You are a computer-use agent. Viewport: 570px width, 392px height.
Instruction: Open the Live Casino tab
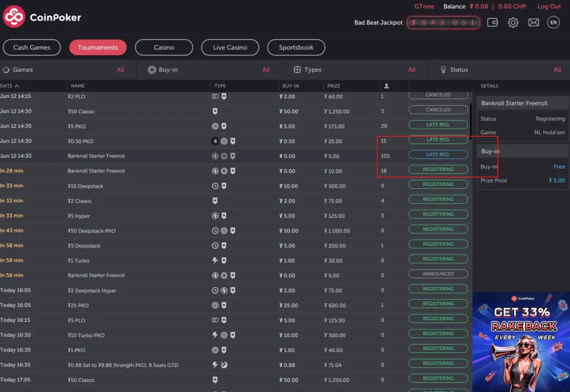pyautogui.click(x=230, y=47)
